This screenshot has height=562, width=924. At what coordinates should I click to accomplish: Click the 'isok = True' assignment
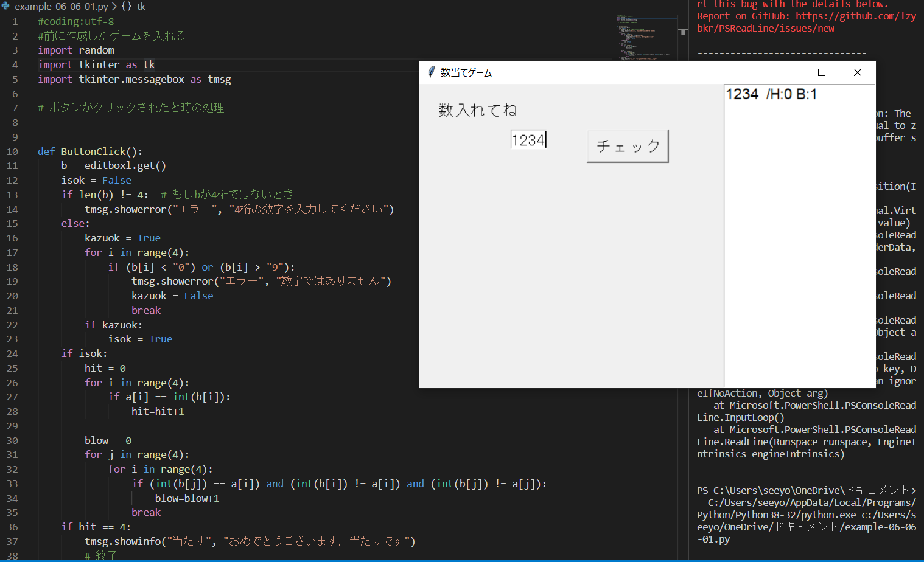pos(141,339)
